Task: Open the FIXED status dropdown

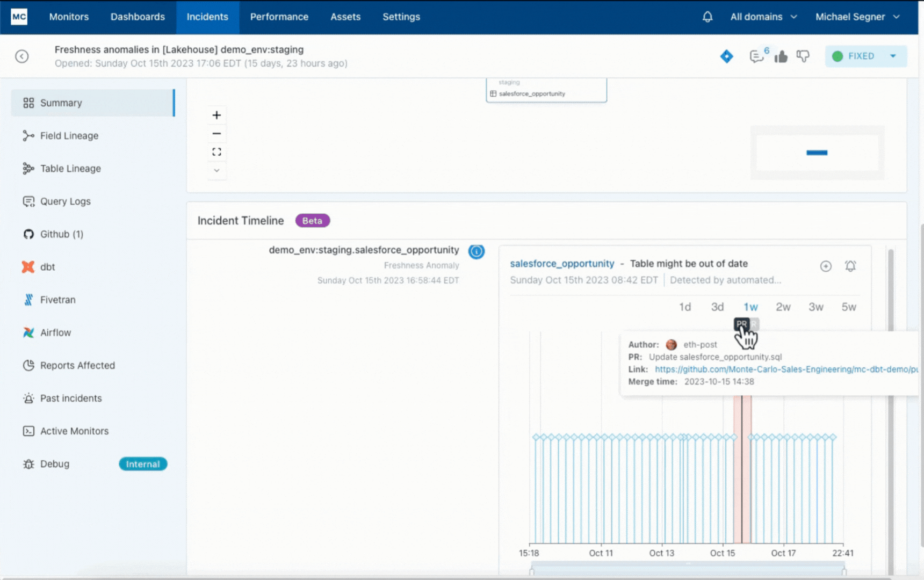Action: tap(865, 56)
